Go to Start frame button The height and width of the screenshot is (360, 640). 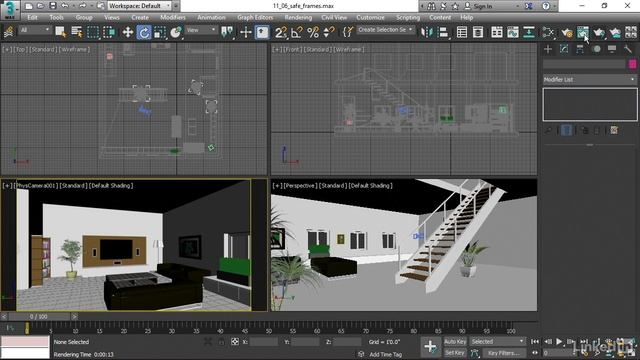535,341
